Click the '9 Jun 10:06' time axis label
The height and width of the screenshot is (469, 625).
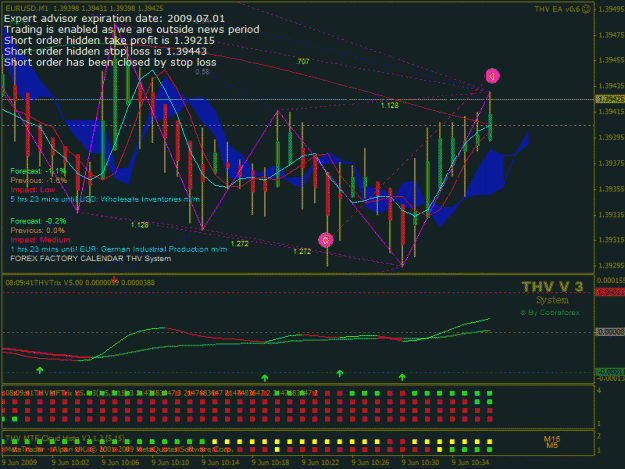(x=120, y=462)
